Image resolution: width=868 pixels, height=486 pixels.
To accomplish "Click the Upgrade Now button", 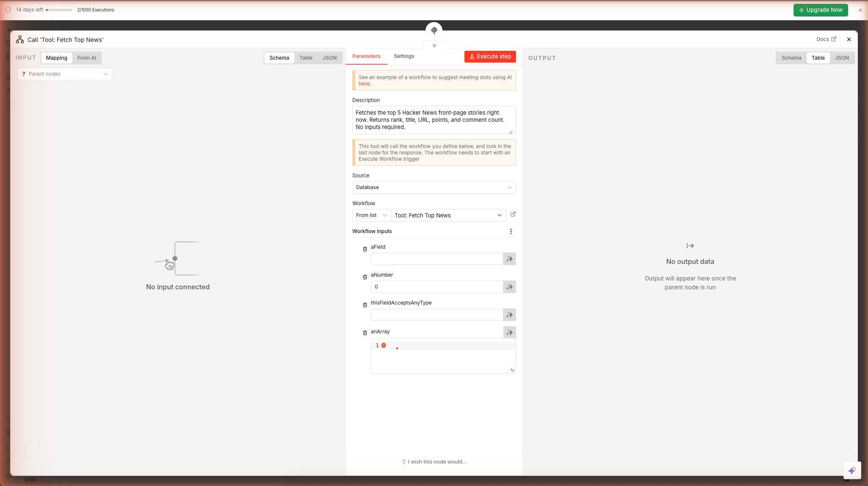I will point(820,10).
